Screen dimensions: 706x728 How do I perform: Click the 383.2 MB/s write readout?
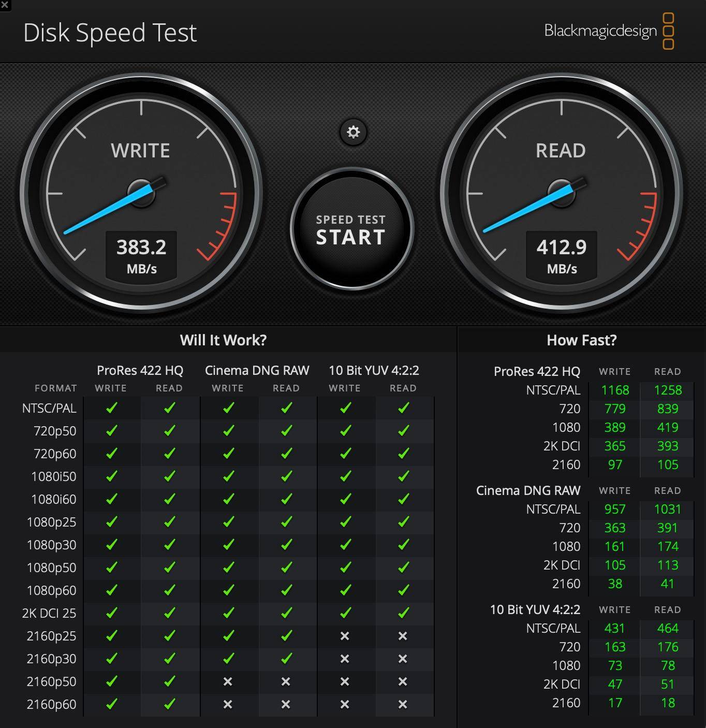pos(141,255)
